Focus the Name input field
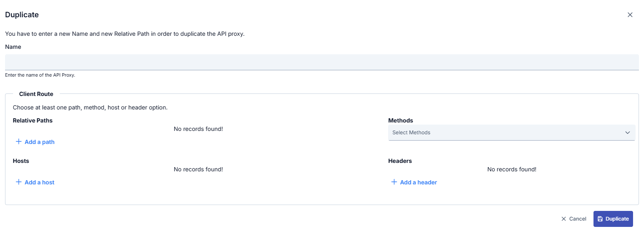 [322, 62]
